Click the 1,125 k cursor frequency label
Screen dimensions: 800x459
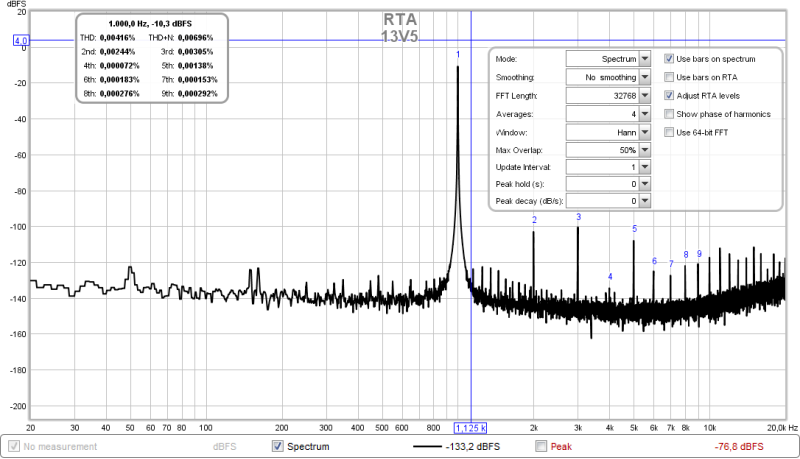[471, 426]
